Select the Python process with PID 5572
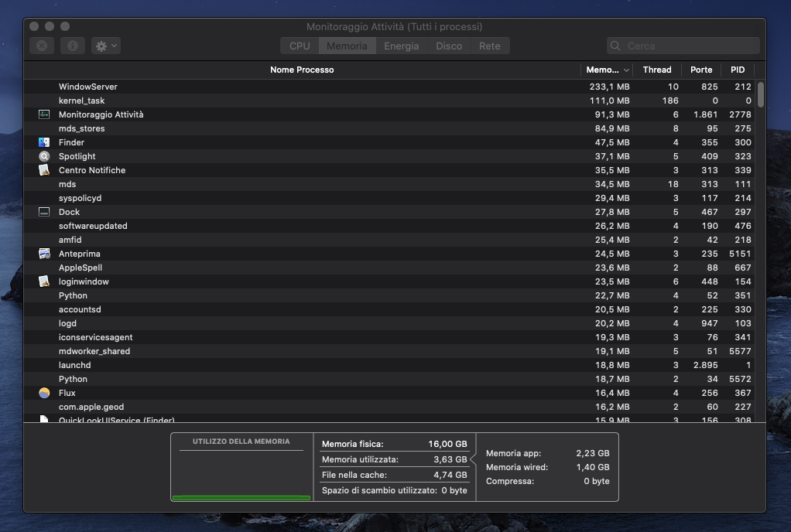The height and width of the screenshot is (532, 791). tap(389, 379)
